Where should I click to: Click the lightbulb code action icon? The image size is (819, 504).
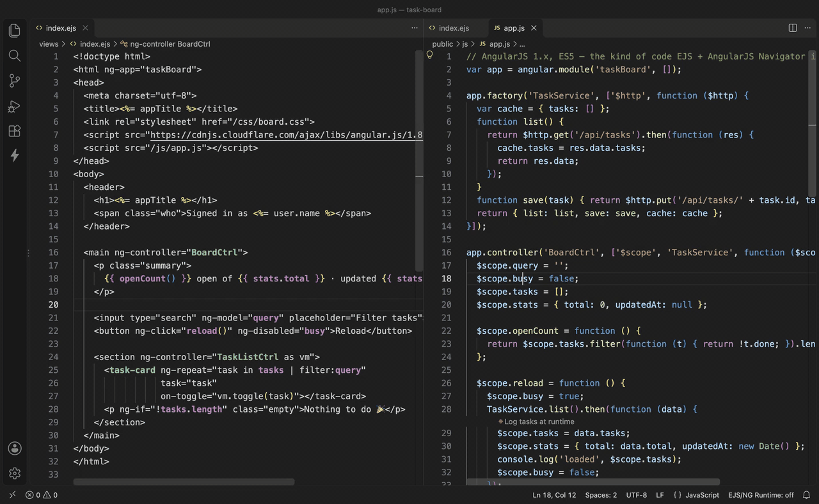pyautogui.click(x=430, y=55)
